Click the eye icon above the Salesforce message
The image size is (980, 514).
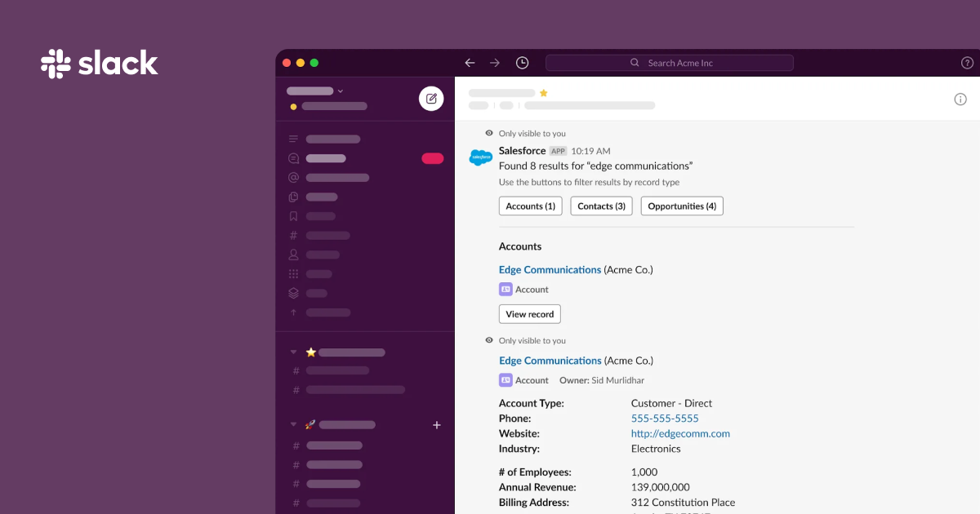point(488,133)
